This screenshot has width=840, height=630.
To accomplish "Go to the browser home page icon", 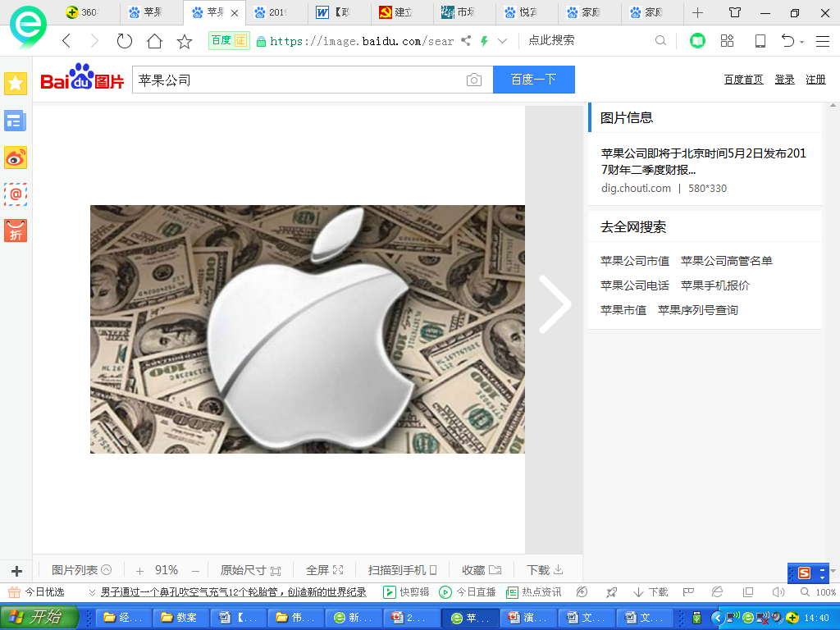I will click(154, 41).
